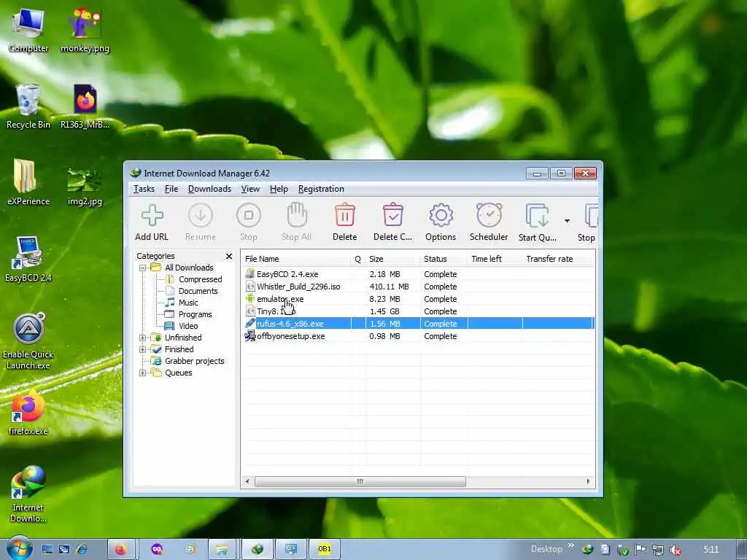Open the View menu

(250, 189)
